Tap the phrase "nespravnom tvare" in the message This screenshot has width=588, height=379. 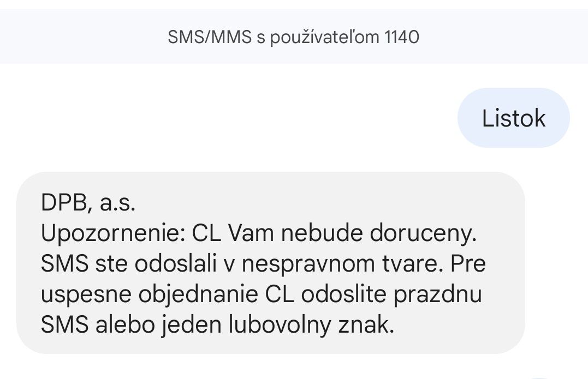pos(340,264)
